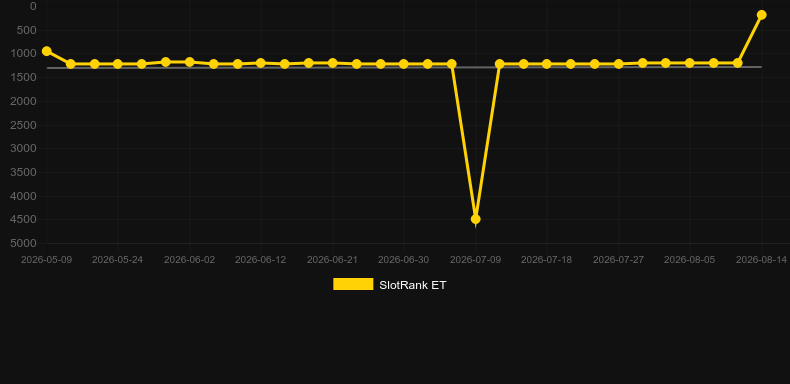Select the data point above 2026-06-02
This screenshot has height=384, width=790.
(190, 62)
